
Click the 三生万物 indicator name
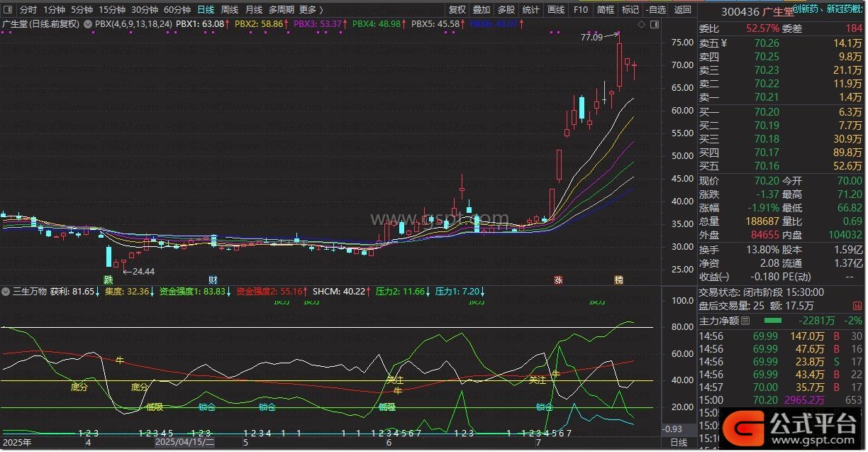pos(30,292)
